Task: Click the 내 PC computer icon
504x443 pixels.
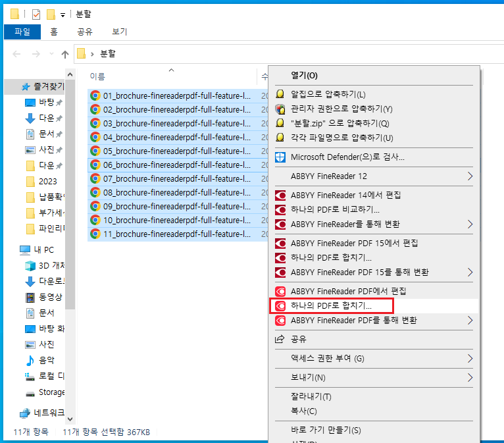Action: (25, 249)
